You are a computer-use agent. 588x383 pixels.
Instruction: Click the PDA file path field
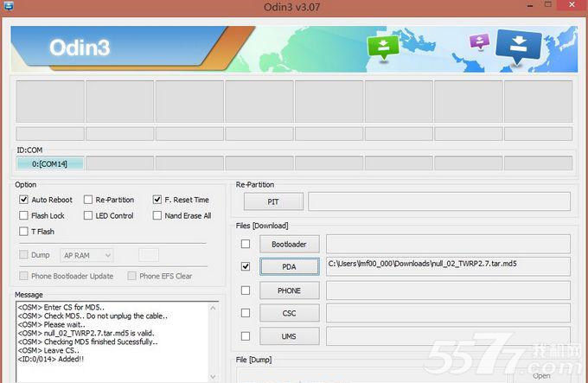tap(447, 266)
